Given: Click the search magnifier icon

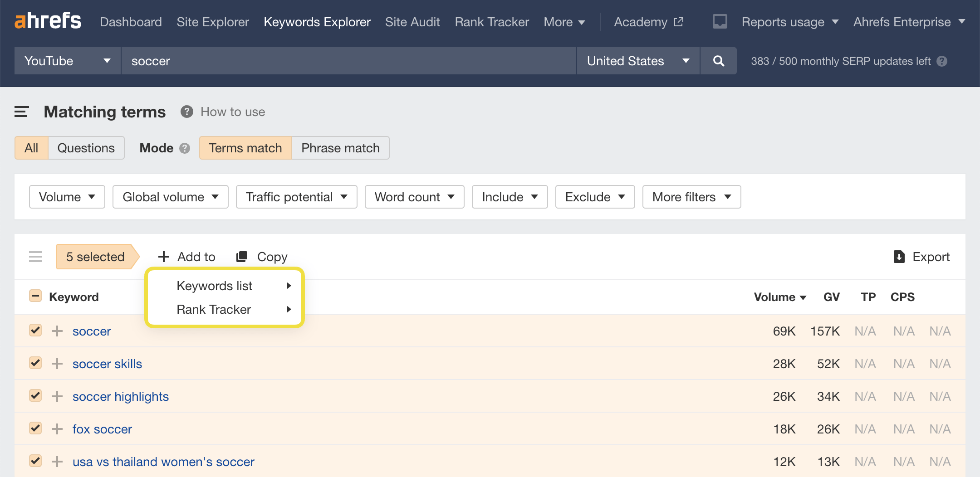Looking at the screenshot, I should [x=718, y=61].
